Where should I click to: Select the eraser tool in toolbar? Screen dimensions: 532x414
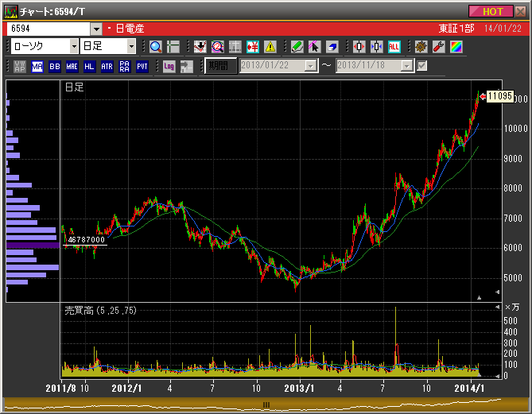click(x=332, y=47)
